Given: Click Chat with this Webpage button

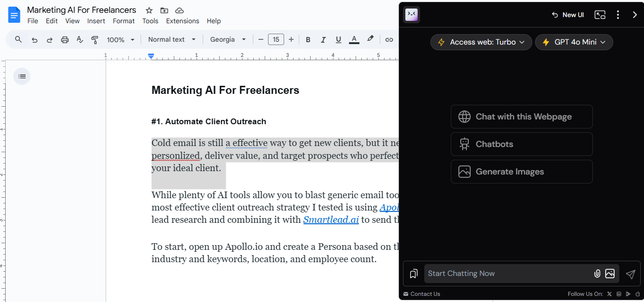Looking at the screenshot, I should tap(521, 117).
